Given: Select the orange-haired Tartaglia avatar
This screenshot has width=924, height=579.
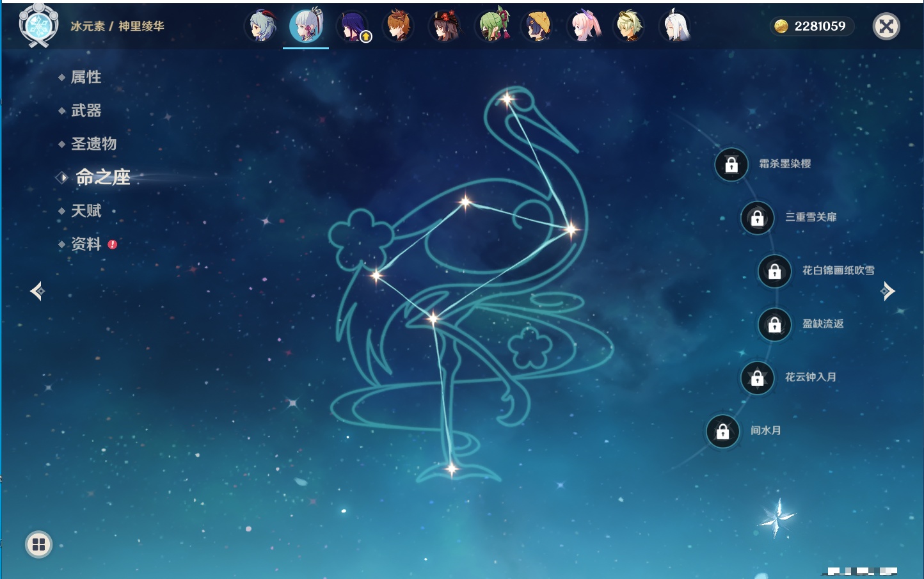Looking at the screenshot, I should [398, 26].
